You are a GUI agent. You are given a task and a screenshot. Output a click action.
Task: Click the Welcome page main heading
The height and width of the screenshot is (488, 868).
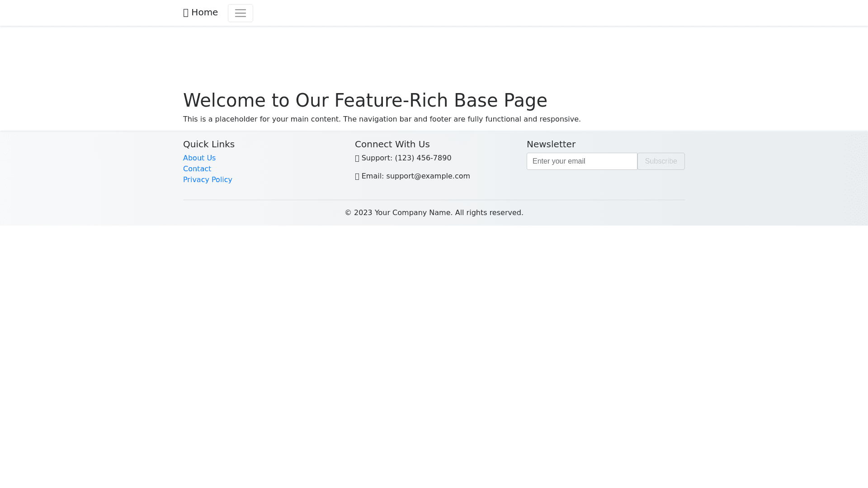point(365,100)
